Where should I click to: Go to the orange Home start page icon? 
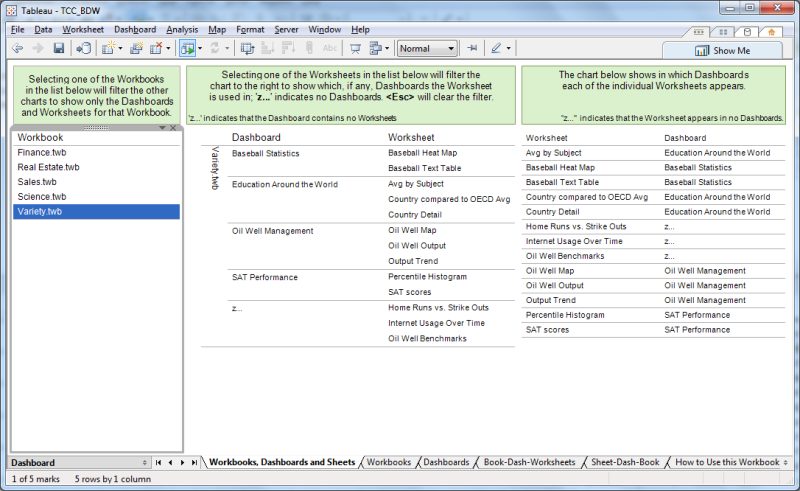(x=771, y=32)
